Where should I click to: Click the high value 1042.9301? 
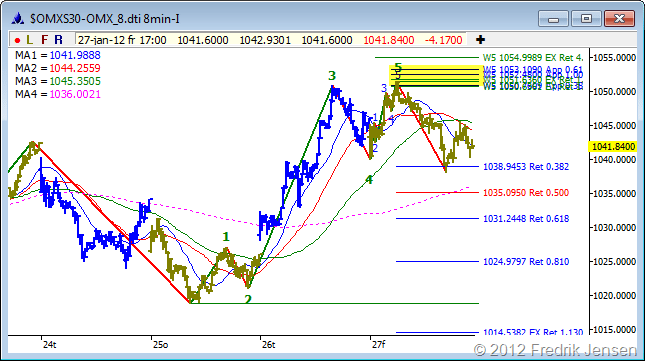(x=265, y=40)
